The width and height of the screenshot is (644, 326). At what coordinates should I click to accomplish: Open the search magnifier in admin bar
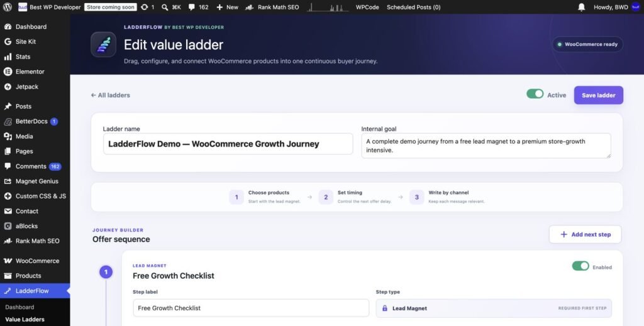tap(165, 7)
